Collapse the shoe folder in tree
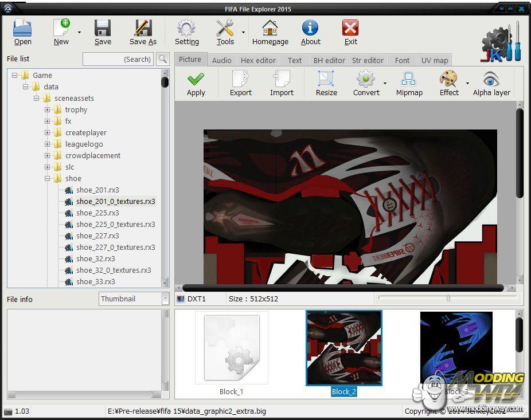Image resolution: width=531 pixels, height=420 pixels. tap(48, 179)
